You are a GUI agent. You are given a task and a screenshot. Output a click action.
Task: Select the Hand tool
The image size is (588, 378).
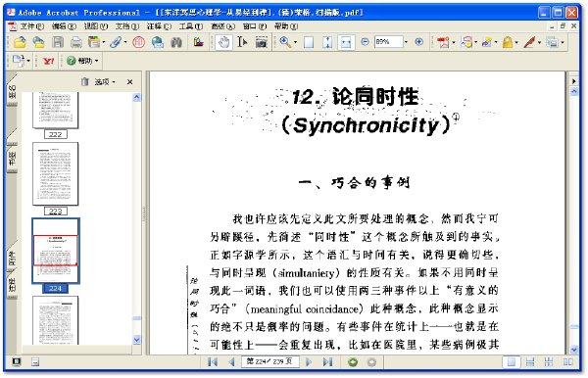point(223,42)
